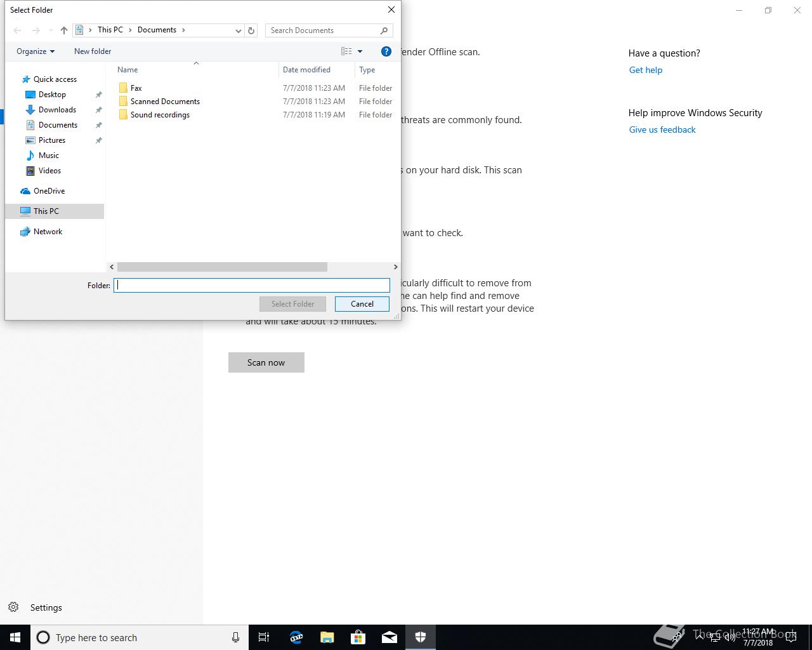Select Desktop in Quick access
This screenshot has width=812, height=650.
46,95
